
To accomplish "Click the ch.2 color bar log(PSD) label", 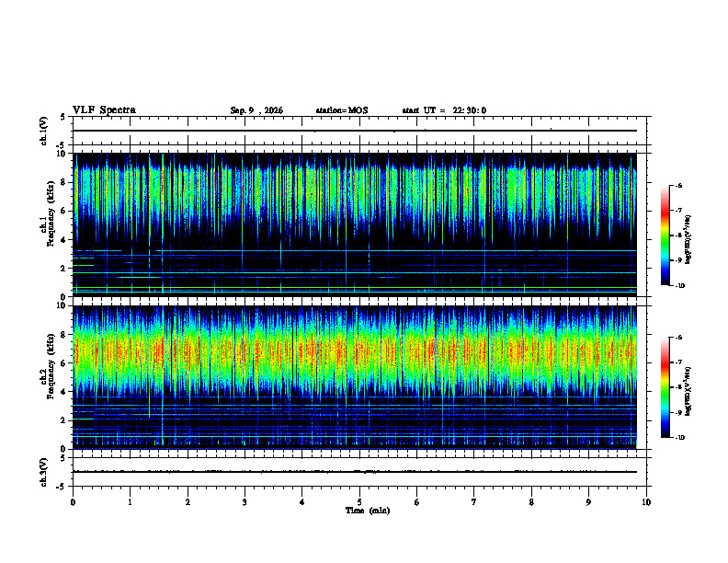I will click(688, 392).
